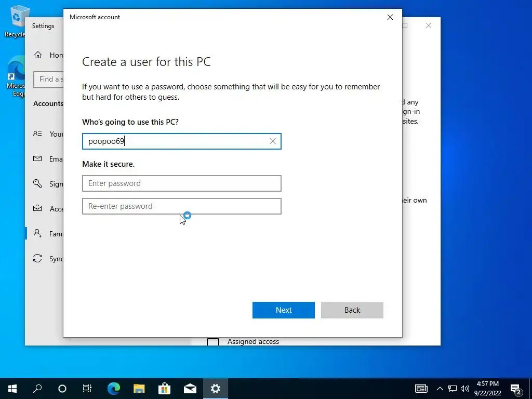Select Sync your settings icon in Settings
Screen dimensions: 532x399
point(37,259)
